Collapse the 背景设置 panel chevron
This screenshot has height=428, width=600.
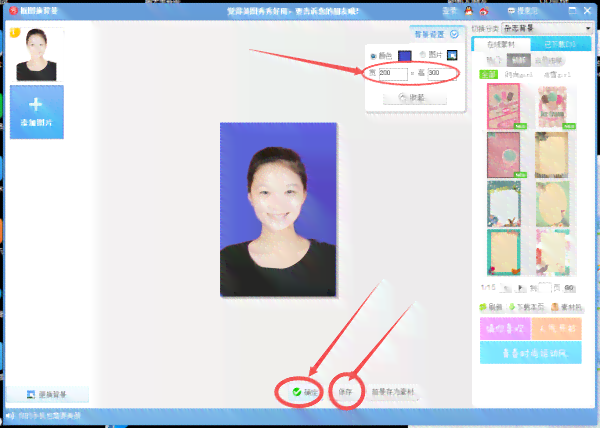pos(454,34)
